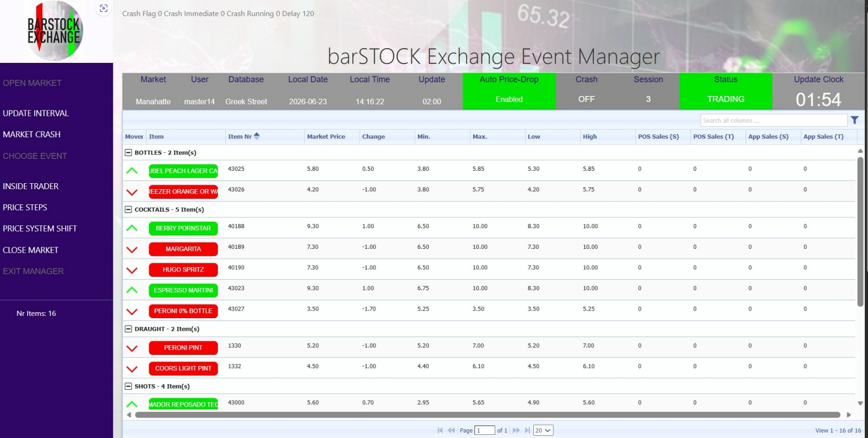Click the screenshot capture icon beside the logo

tap(104, 8)
